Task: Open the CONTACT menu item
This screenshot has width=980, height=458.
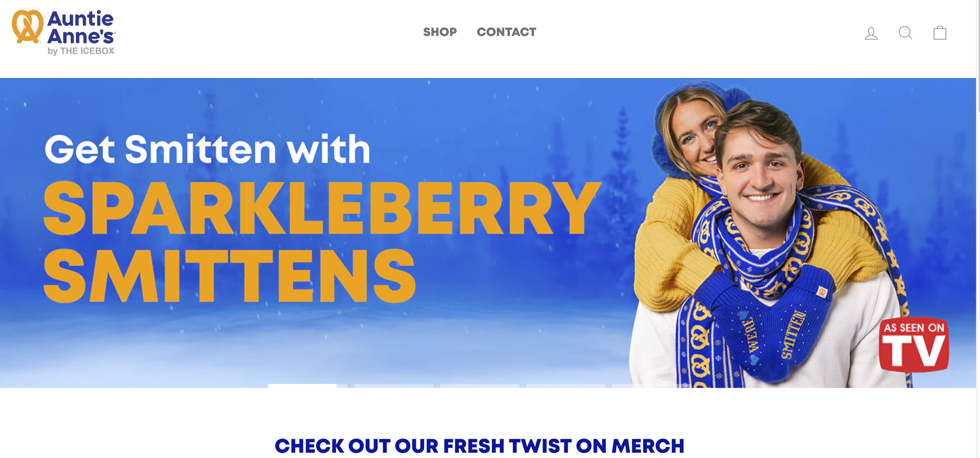Action: click(506, 32)
